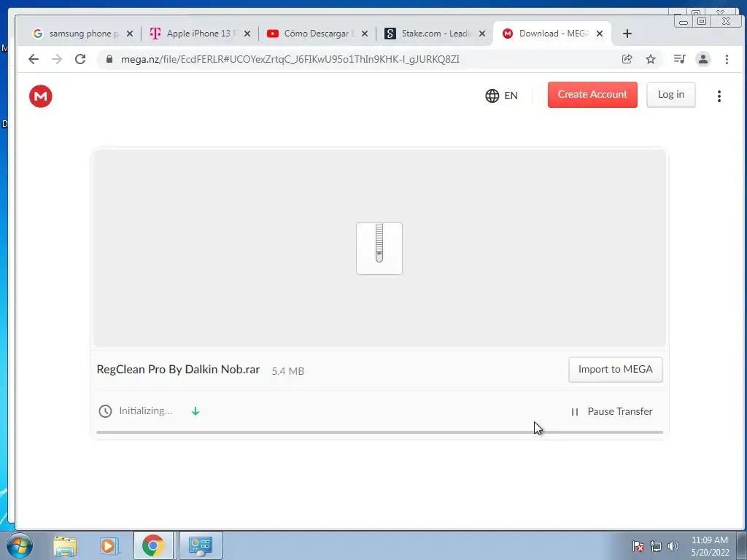Image resolution: width=747 pixels, height=560 pixels.
Task: Click the Create Account button
Action: click(592, 94)
